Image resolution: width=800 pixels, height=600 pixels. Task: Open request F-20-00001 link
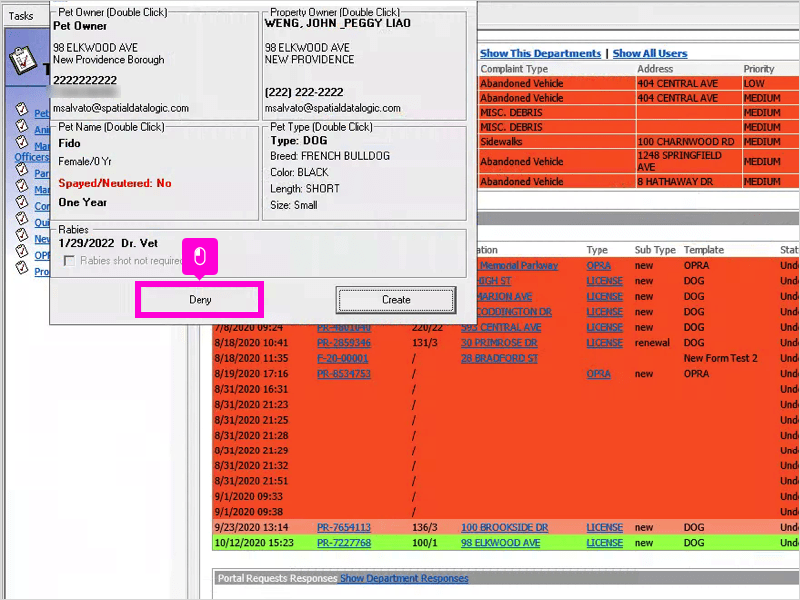(342, 359)
